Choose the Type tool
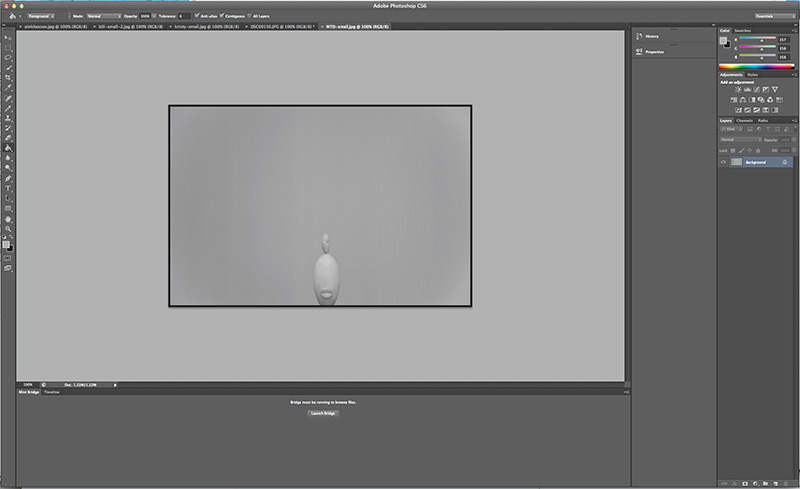This screenshot has width=800, height=489. point(8,188)
